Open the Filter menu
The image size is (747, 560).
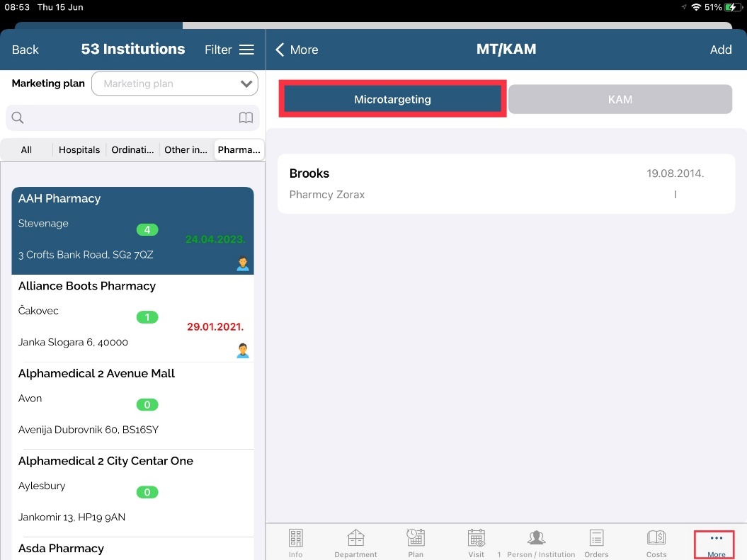coord(229,50)
